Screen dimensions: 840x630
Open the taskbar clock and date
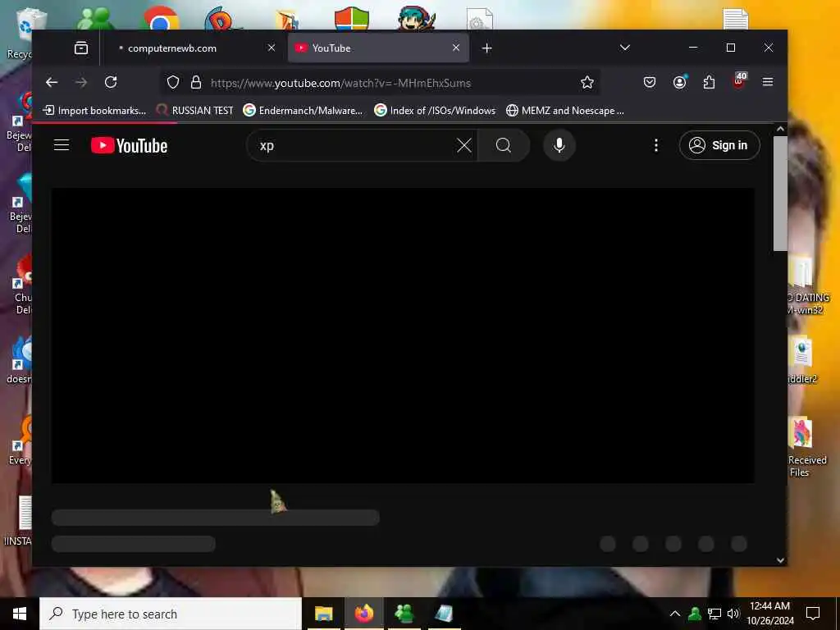[x=769, y=614]
